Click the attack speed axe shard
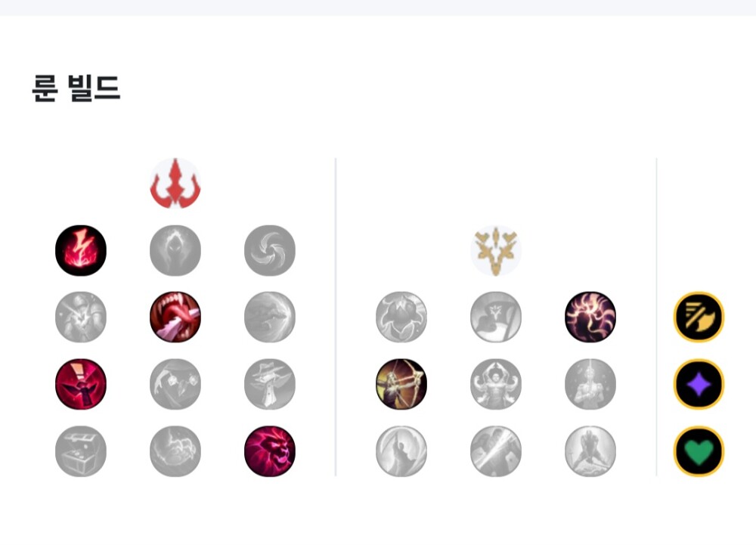The image size is (756, 545). [x=699, y=317]
